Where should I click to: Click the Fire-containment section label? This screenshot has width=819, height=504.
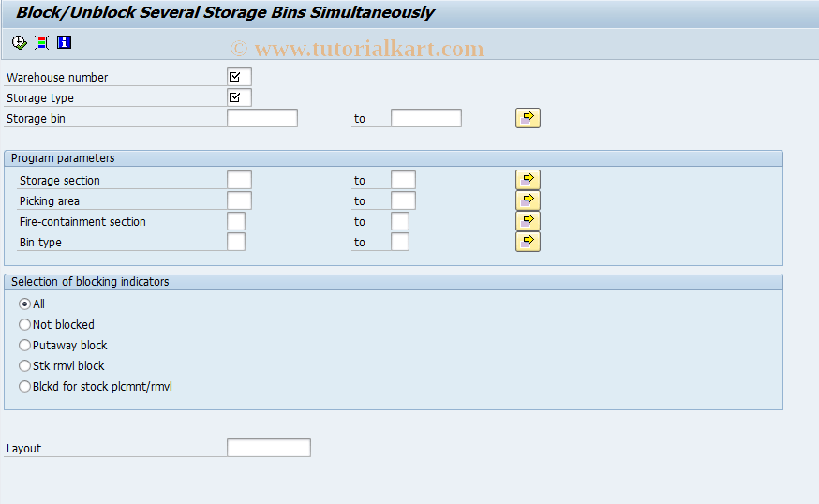(82, 221)
